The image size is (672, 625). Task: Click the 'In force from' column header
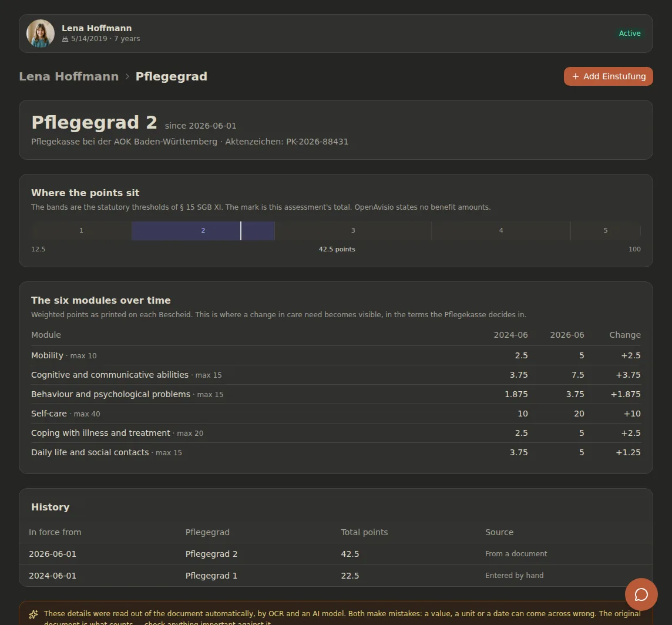click(x=55, y=532)
